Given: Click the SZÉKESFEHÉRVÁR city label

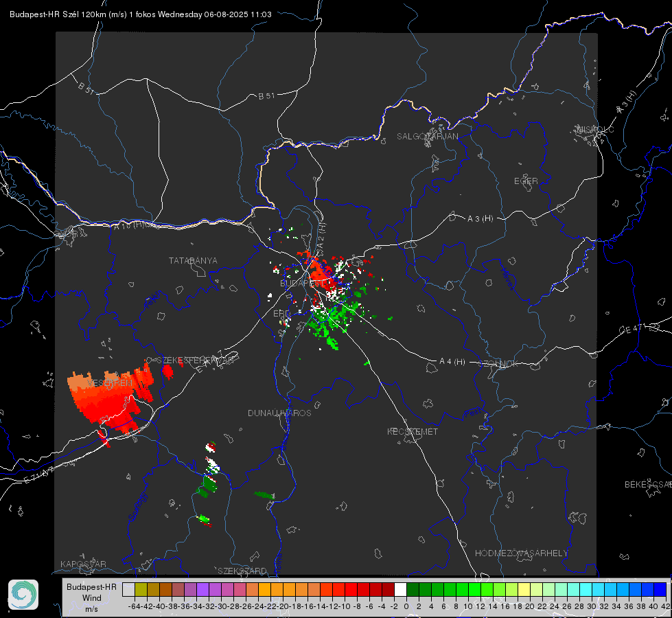Looking at the screenshot, I should tap(195, 360).
